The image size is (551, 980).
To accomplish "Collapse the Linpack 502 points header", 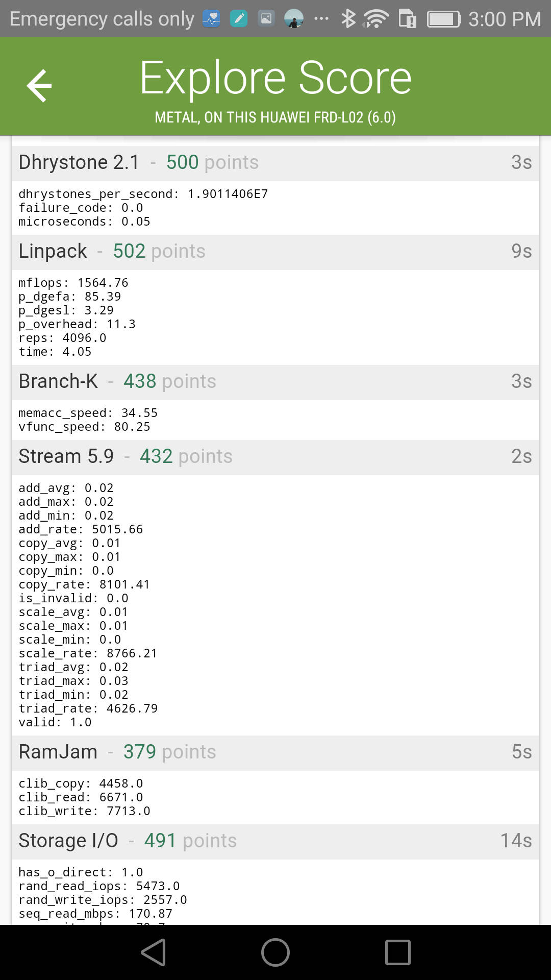I will (275, 252).
